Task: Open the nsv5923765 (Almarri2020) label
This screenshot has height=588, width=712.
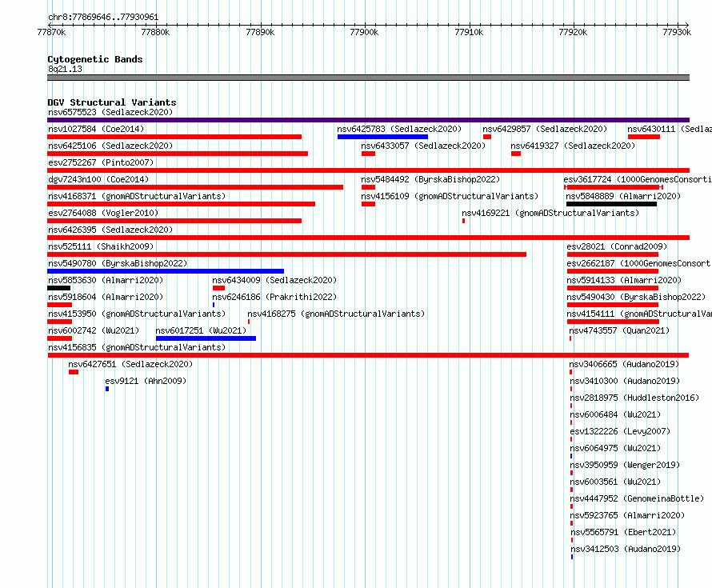Action: click(627, 515)
